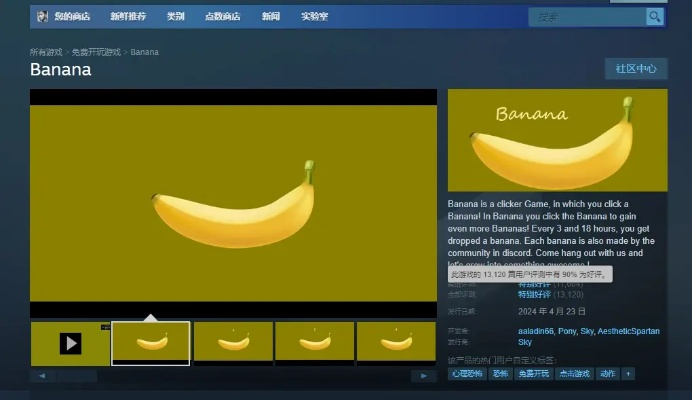Open the 新鲜推荐 menu
Viewport: 692px width, 400px height.
coord(127,17)
